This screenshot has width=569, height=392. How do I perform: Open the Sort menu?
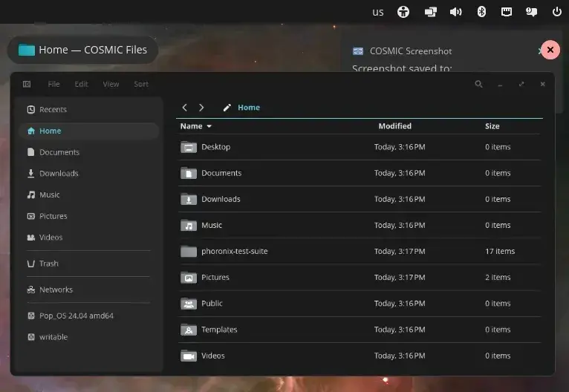(141, 84)
